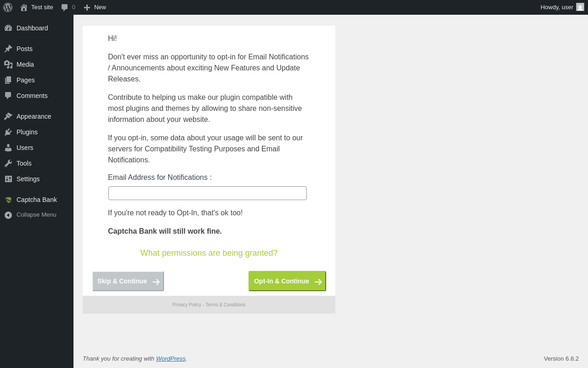Viewport: 588px width, 368px height.
Task: Select the Media icon in sidebar
Action: pos(8,64)
